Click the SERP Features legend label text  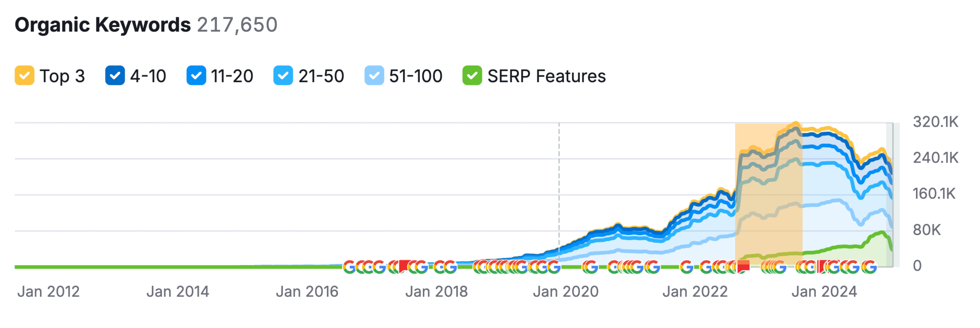click(x=547, y=76)
